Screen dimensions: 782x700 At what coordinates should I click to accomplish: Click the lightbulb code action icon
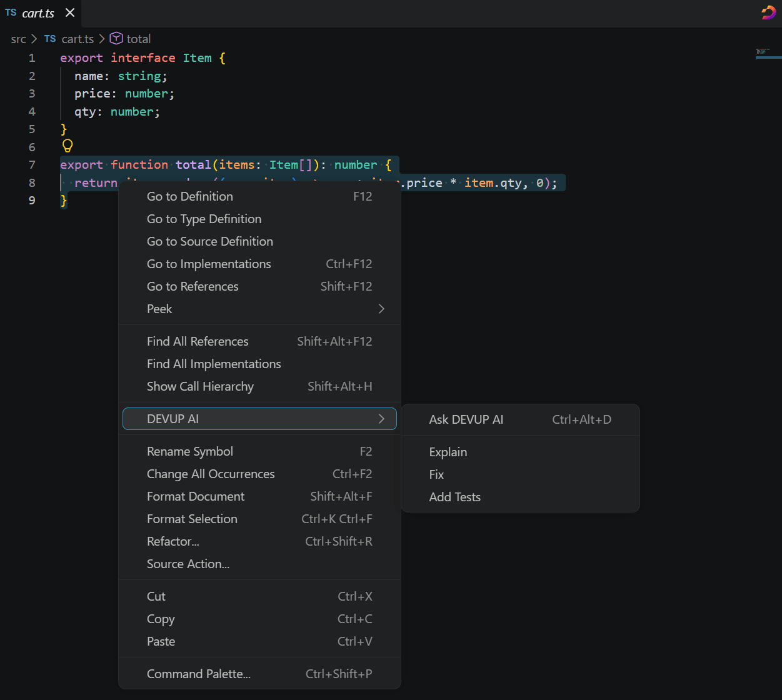coord(68,146)
